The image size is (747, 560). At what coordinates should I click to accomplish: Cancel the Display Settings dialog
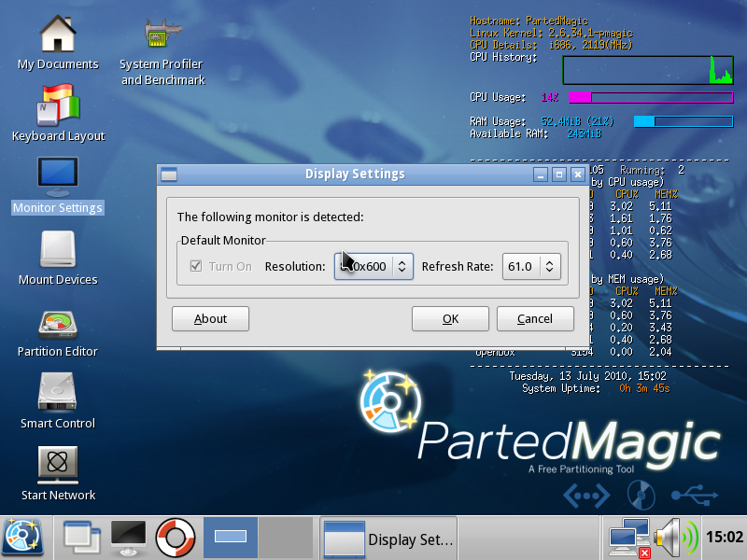pyautogui.click(x=535, y=318)
